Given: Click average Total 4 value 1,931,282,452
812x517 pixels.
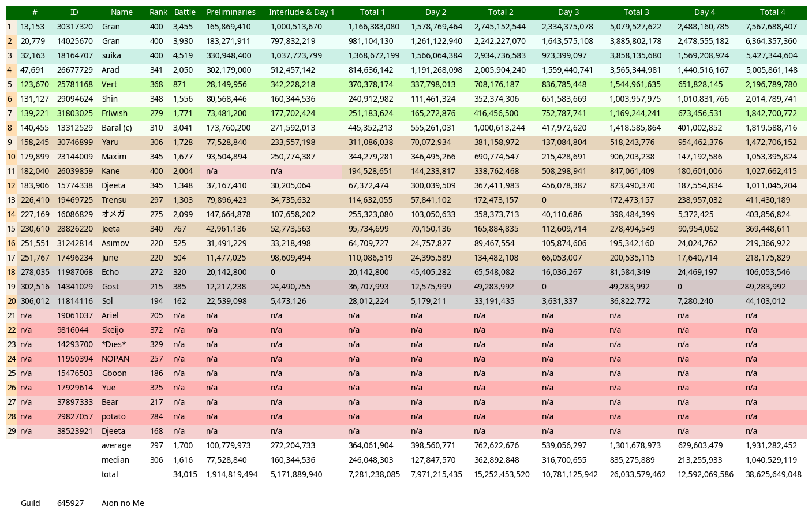Looking at the screenshot, I should [x=771, y=445].
